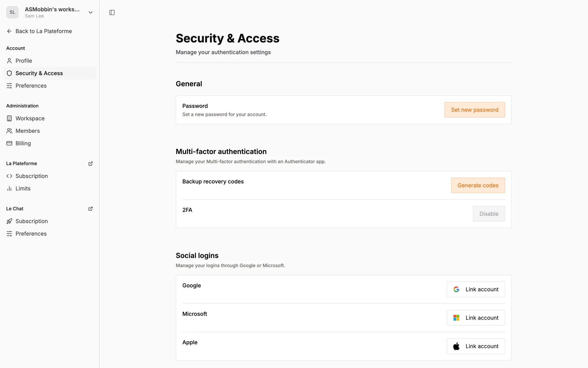Link Apple account
Image resolution: width=588 pixels, height=368 pixels.
pos(475,346)
